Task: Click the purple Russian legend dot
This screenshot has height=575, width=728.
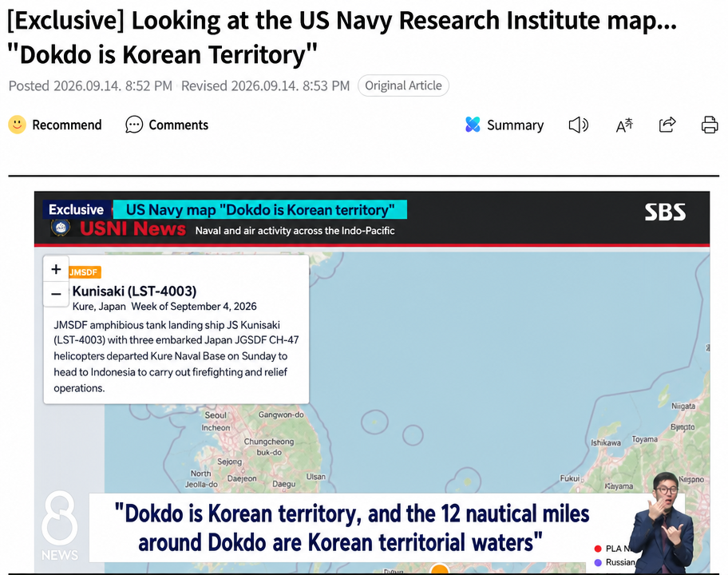Action: click(598, 562)
